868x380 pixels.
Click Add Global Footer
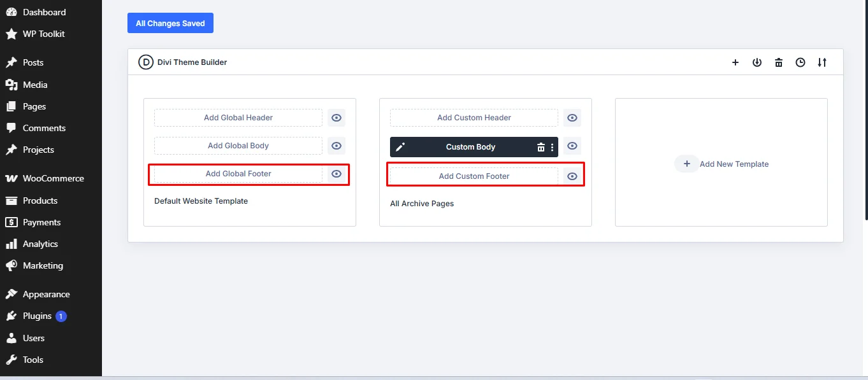tap(238, 174)
